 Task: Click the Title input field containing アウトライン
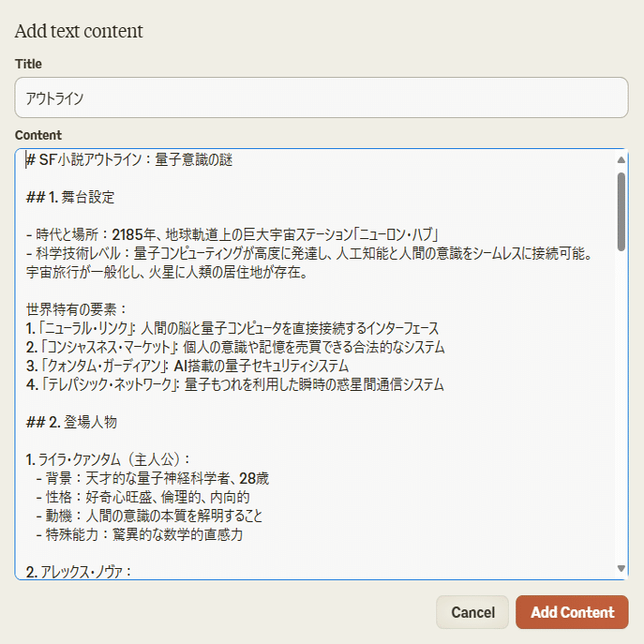tap(321, 97)
